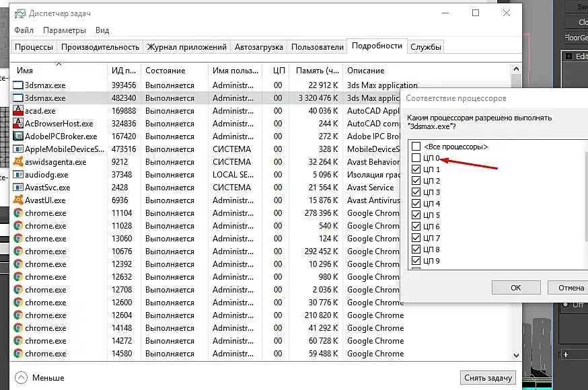Click the Снять задачу button
Viewport: 588px width, 390px height.
click(488, 378)
